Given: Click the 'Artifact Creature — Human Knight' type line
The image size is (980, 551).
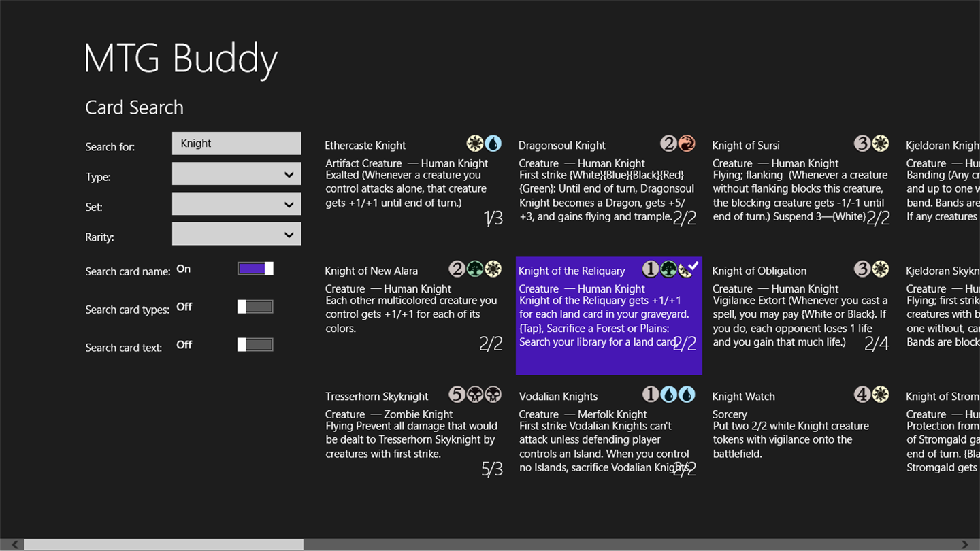Looking at the screenshot, I should point(407,163).
